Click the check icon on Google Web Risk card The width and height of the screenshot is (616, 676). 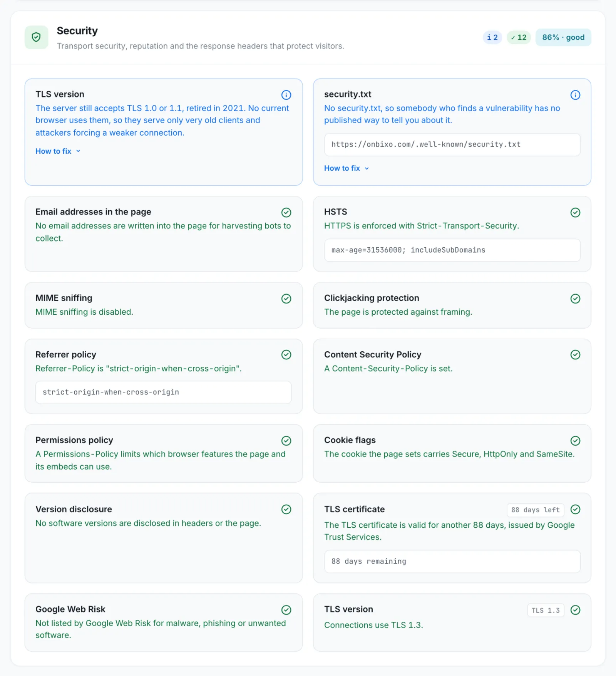coord(286,610)
